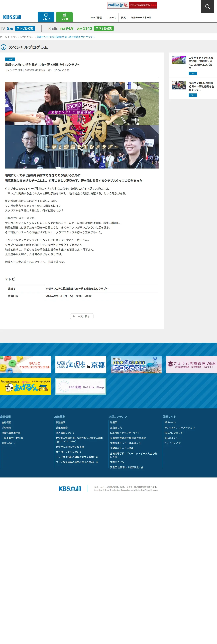
Task: Open the 共有 program main image
Action: tap(82, 125)
